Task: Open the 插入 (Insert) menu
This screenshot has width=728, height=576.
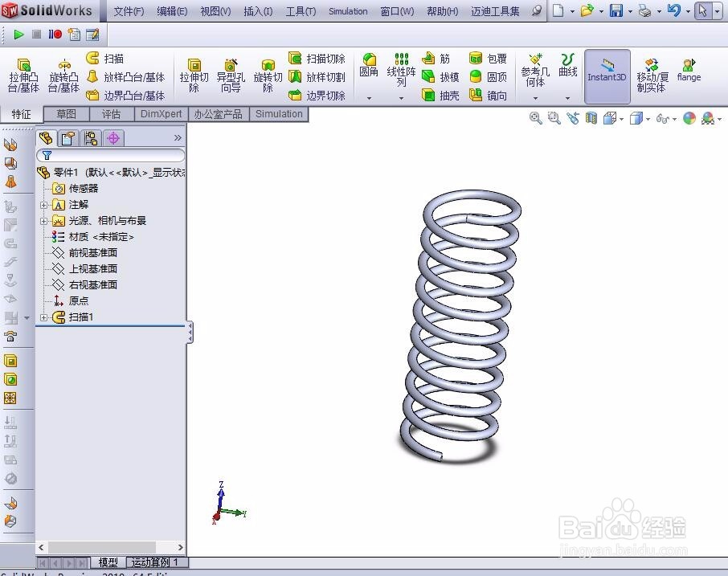Action: tap(258, 10)
